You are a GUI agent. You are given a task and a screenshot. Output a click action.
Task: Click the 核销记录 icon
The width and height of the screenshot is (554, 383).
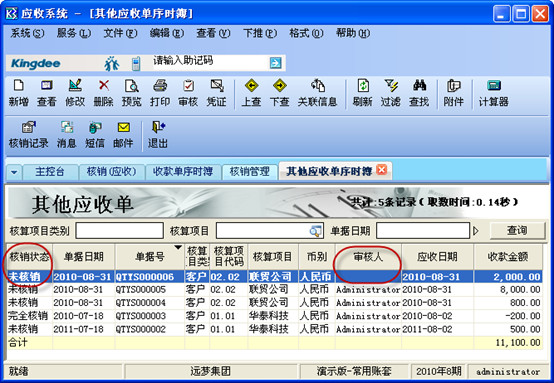(x=29, y=127)
